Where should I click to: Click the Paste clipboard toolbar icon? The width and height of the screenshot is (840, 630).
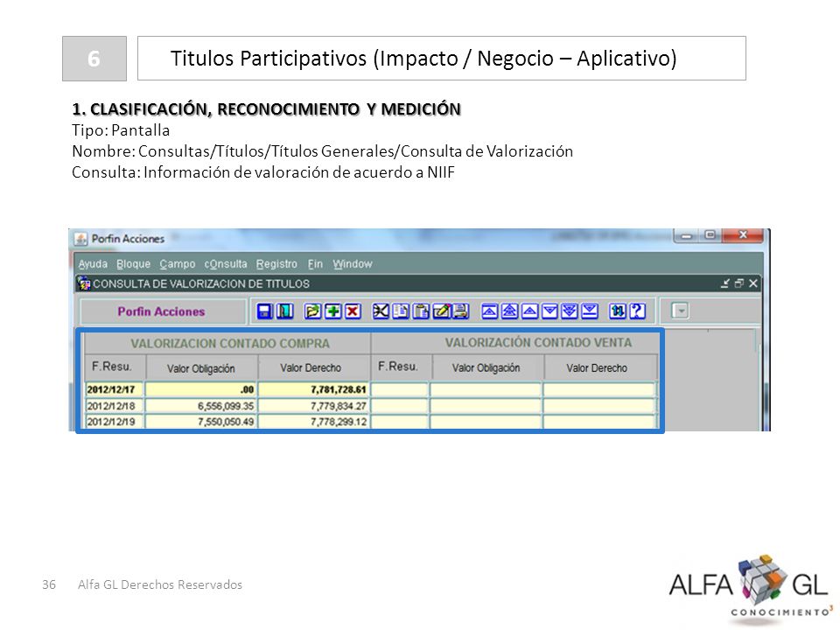[x=421, y=311]
